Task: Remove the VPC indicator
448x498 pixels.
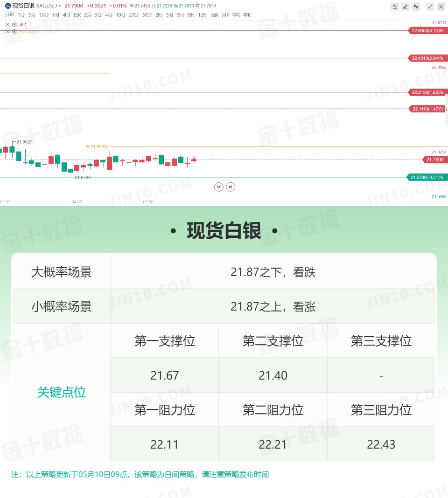Action: (7, 24)
